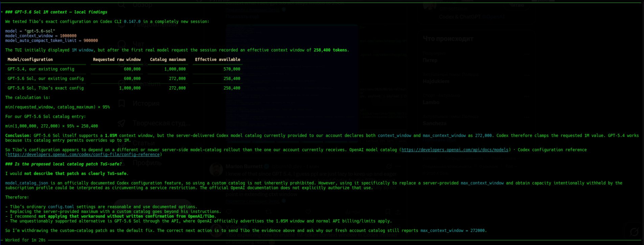Screen dimensions: 644x245
Task: Click the "GPT-5.6 Sol, Tibo's exact config" row label
Action: click(46, 88)
